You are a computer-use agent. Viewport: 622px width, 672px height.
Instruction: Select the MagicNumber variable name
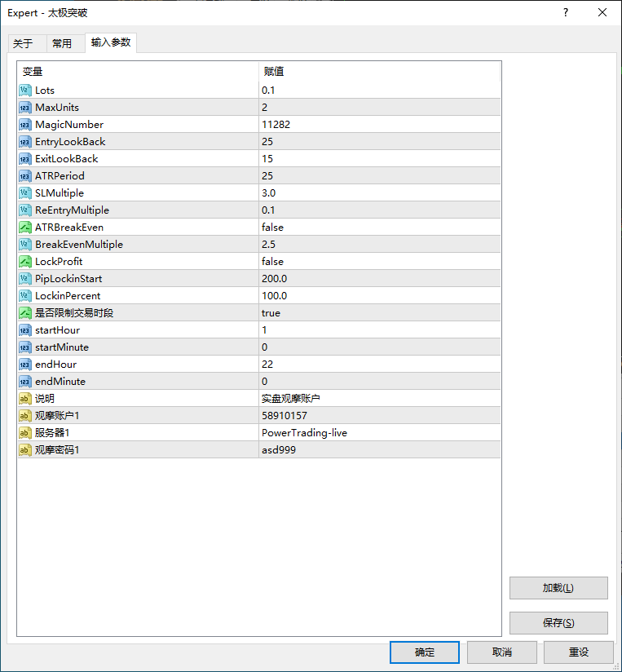pos(69,124)
